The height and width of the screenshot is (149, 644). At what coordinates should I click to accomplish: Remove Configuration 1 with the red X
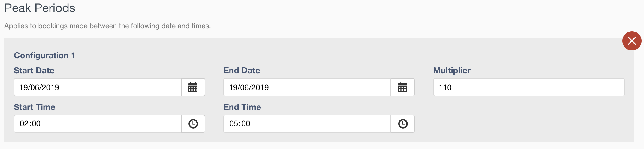[632, 41]
